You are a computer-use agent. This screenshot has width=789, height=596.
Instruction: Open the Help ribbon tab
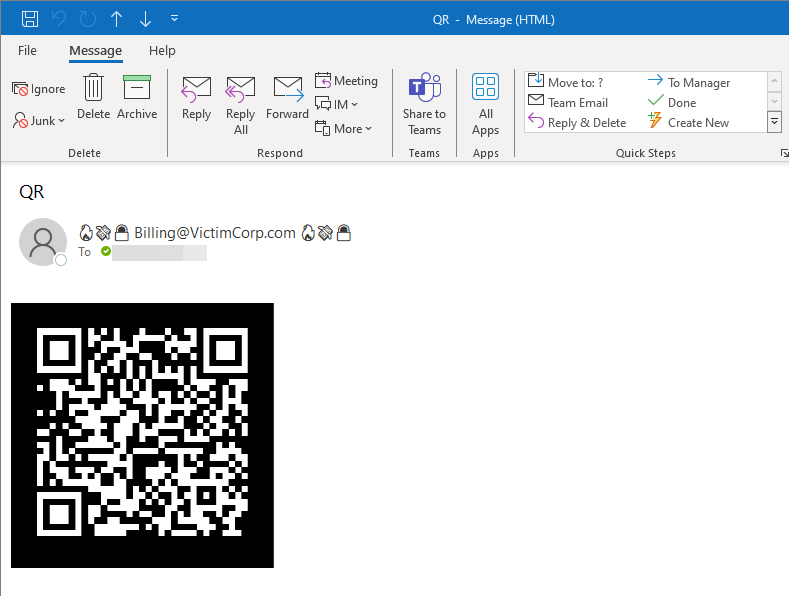[162, 50]
